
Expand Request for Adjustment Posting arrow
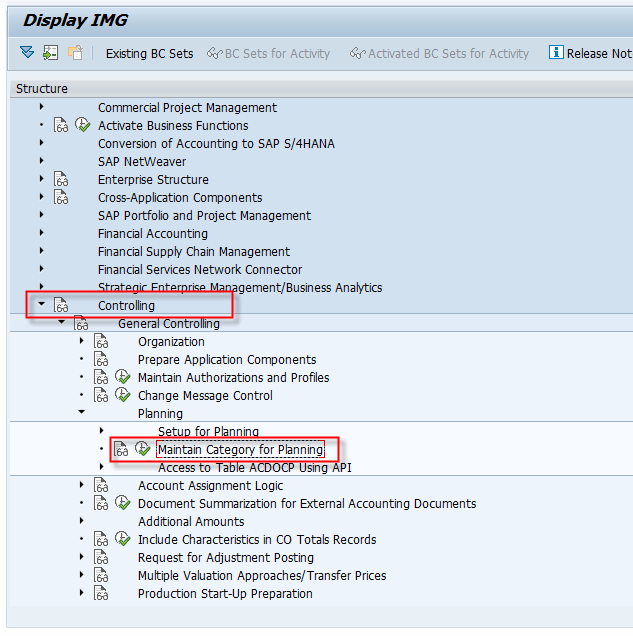(82, 557)
